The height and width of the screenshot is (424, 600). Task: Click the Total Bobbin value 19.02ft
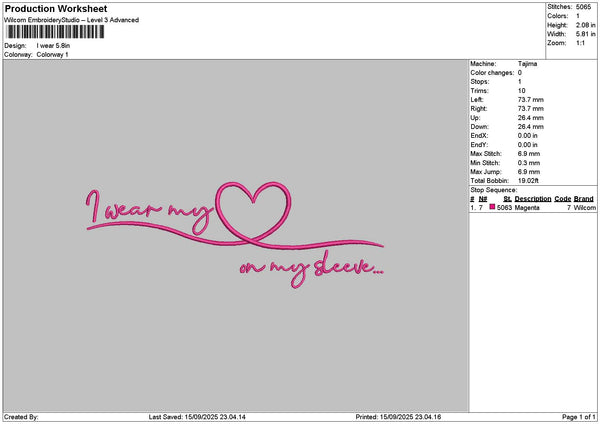pyautogui.click(x=528, y=181)
